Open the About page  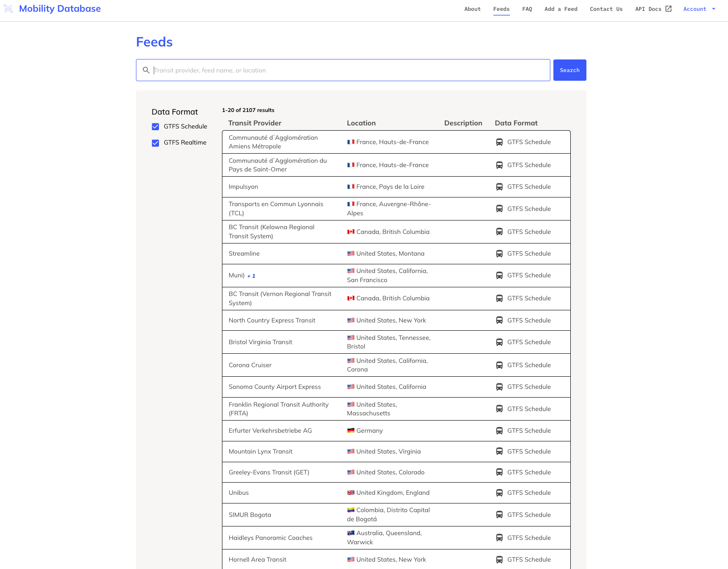coord(473,9)
